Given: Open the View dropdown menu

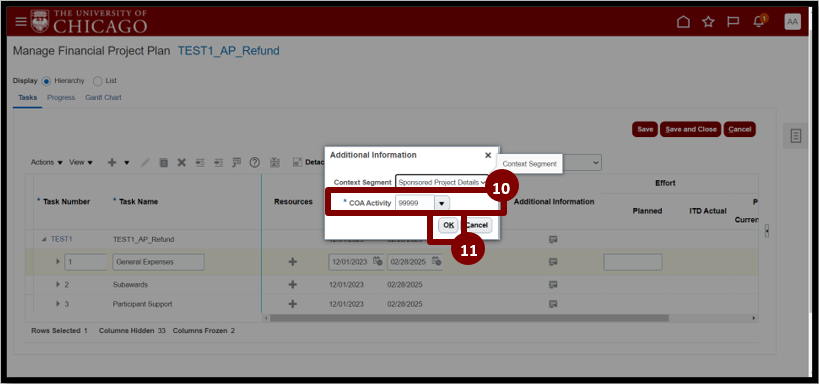Looking at the screenshot, I should [x=81, y=162].
